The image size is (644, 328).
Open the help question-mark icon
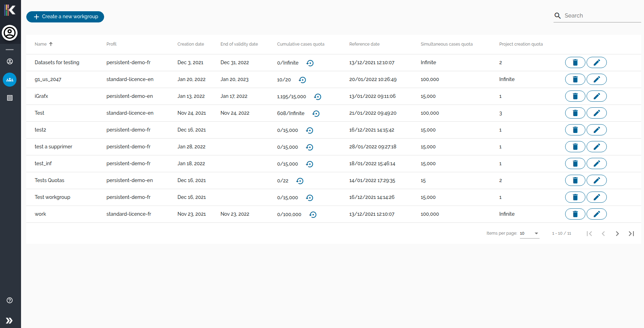point(10,300)
